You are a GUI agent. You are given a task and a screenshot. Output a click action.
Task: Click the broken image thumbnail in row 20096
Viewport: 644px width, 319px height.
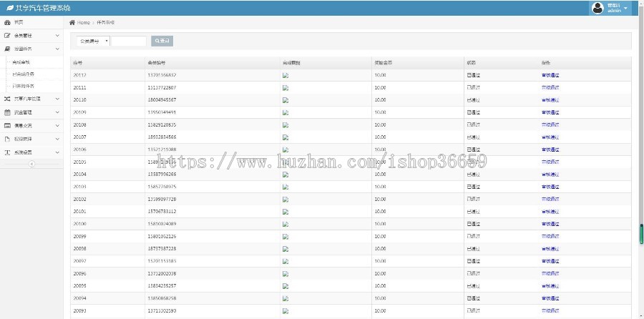pos(286,274)
